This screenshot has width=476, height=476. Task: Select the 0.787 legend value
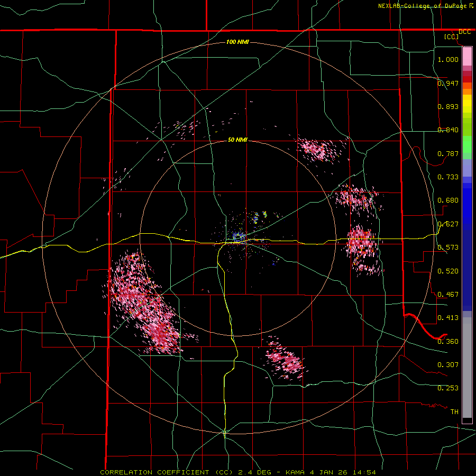click(448, 153)
